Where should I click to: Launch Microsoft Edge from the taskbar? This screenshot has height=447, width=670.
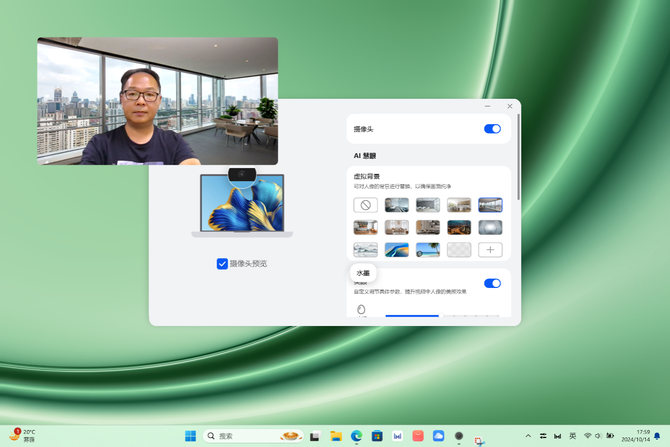pos(356,436)
